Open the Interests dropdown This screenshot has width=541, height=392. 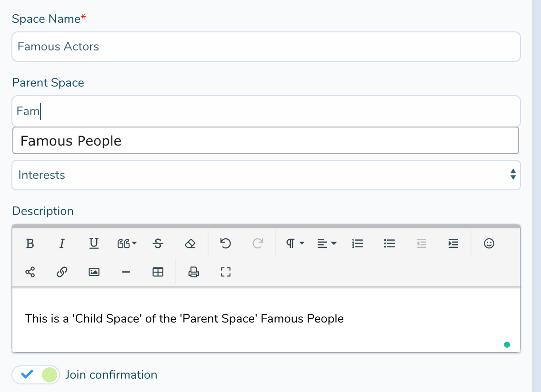[266, 175]
